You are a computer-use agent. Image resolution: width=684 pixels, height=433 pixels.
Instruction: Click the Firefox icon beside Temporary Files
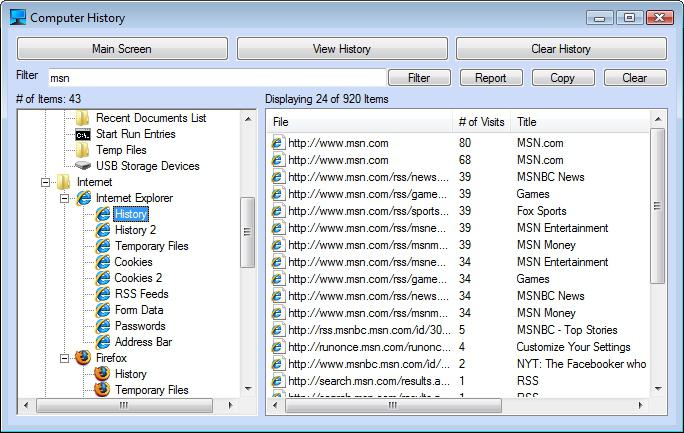tap(102, 389)
